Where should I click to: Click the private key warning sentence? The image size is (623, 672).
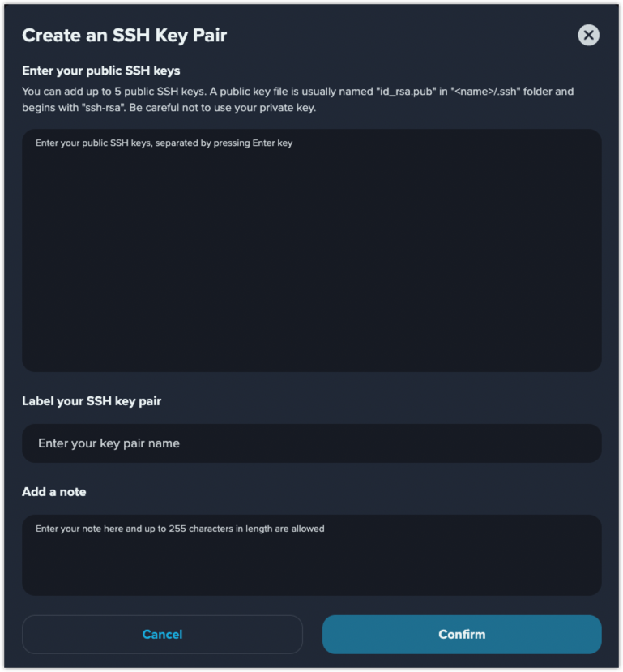(x=222, y=108)
